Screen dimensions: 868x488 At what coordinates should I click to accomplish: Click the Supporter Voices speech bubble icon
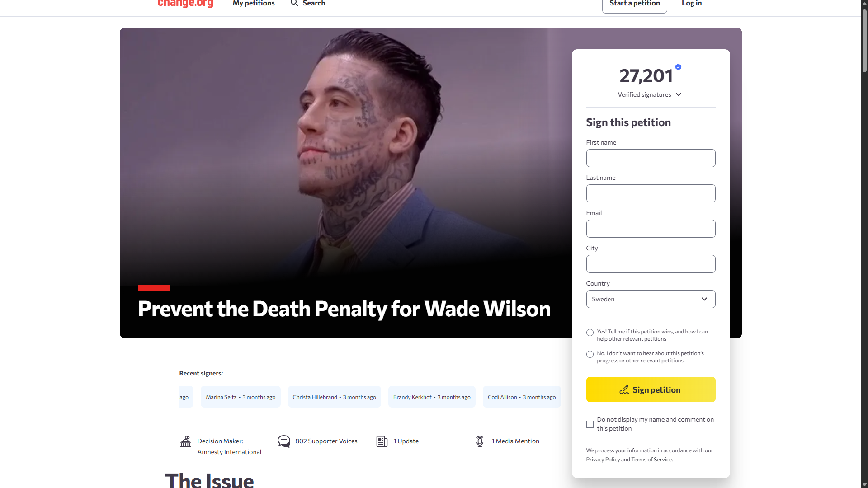click(x=284, y=441)
